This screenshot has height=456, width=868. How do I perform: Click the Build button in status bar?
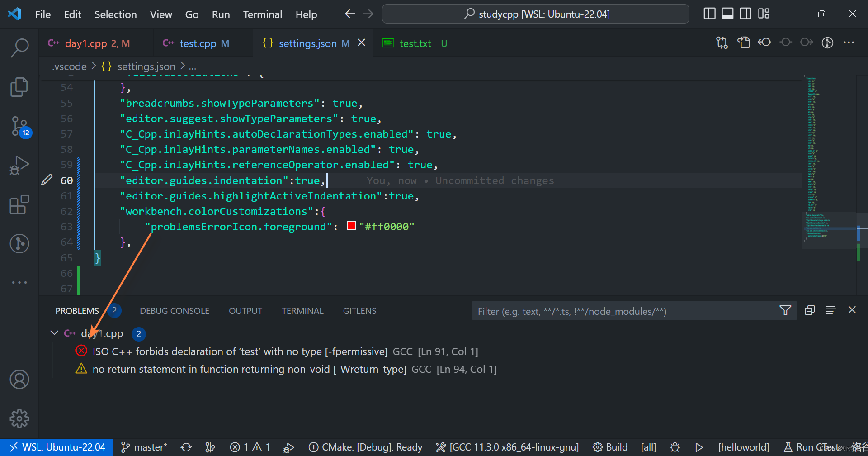pos(610,447)
